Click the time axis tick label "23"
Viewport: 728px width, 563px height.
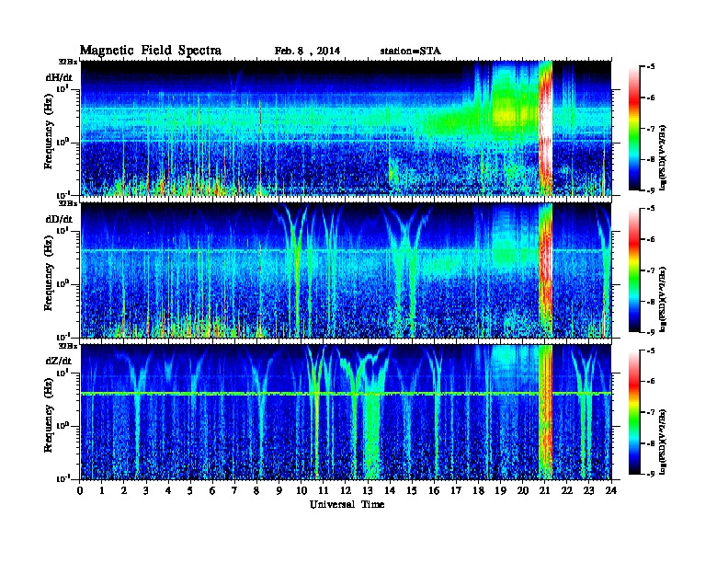(x=588, y=490)
